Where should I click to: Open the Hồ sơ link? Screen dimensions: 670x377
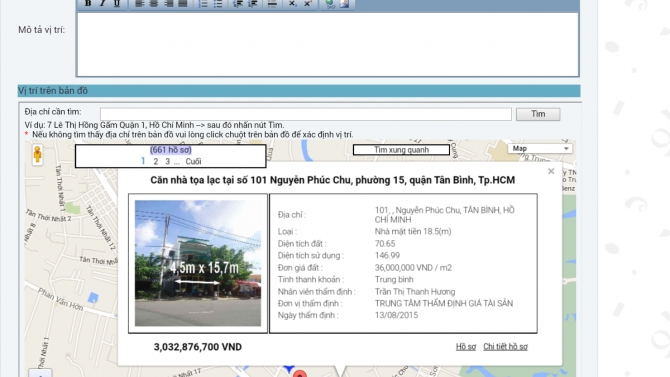tap(466, 347)
